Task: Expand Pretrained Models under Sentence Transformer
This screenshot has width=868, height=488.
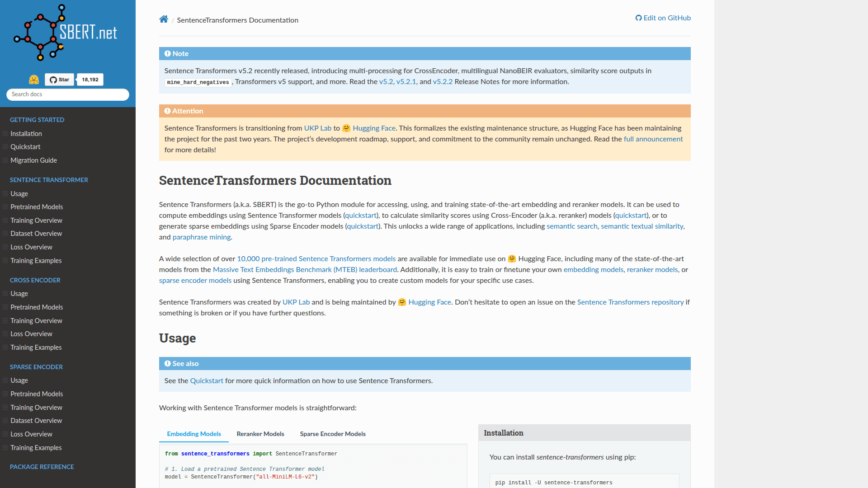Action: coord(5,206)
